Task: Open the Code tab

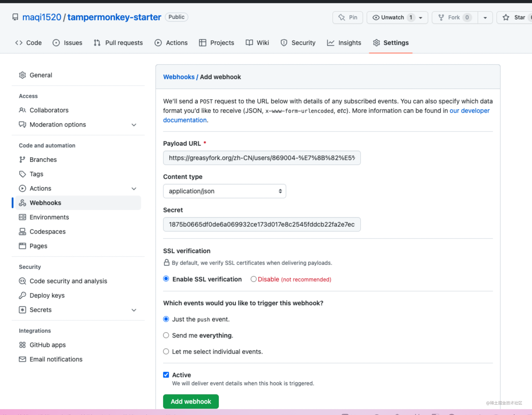Action: (29, 43)
